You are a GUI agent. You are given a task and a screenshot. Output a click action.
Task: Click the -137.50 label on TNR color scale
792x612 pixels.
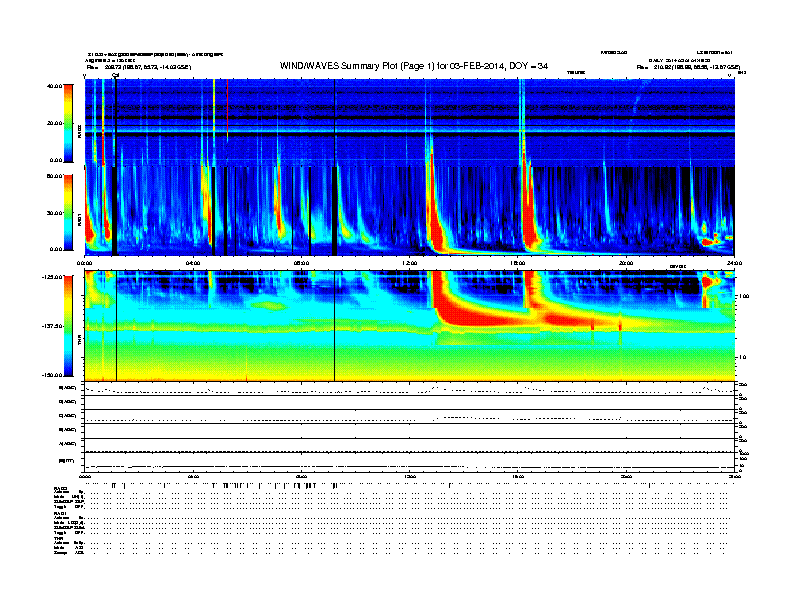pos(52,326)
